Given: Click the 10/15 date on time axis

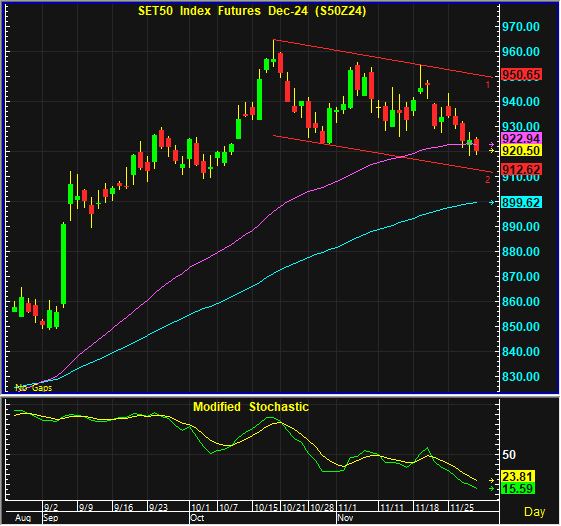Looking at the screenshot, I should 266,507.
